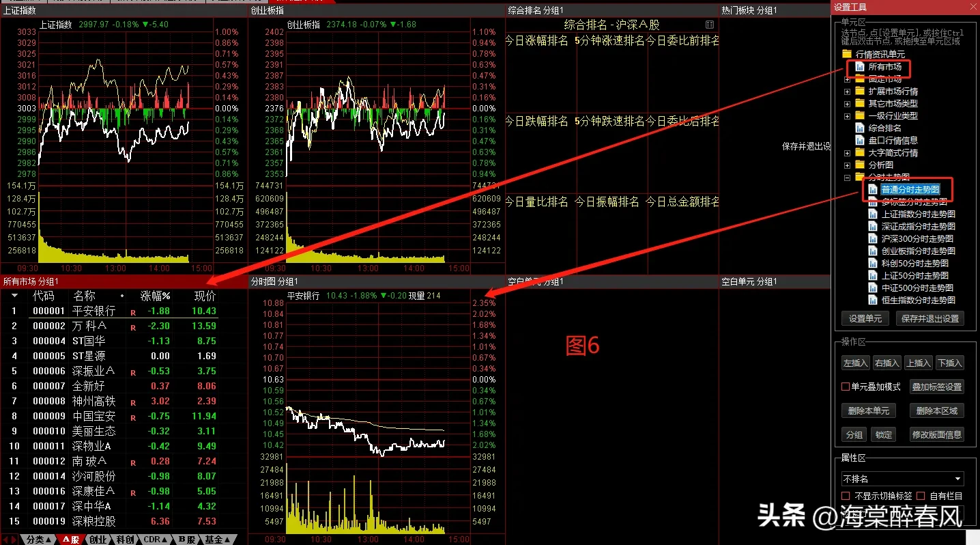Tick the 不显示切换标签 checkbox
Image resolution: width=980 pixels, height=545 pixels.
click(846, 496)
